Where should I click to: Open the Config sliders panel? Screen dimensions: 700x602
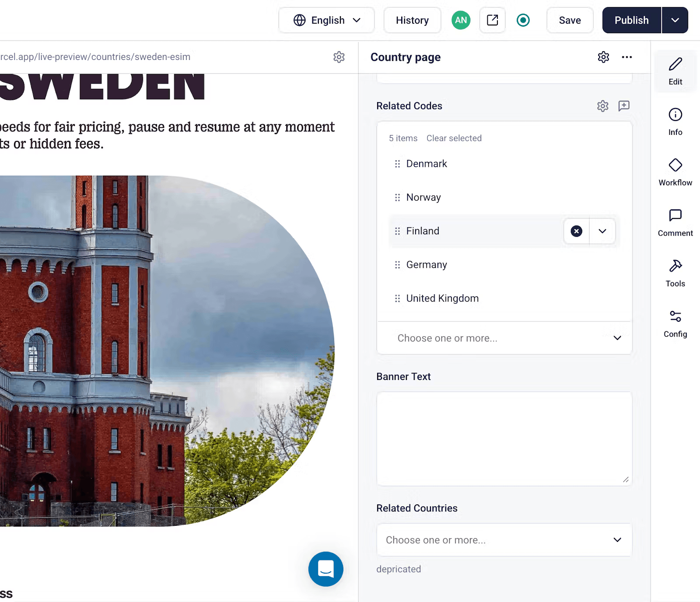click(675, 324)
